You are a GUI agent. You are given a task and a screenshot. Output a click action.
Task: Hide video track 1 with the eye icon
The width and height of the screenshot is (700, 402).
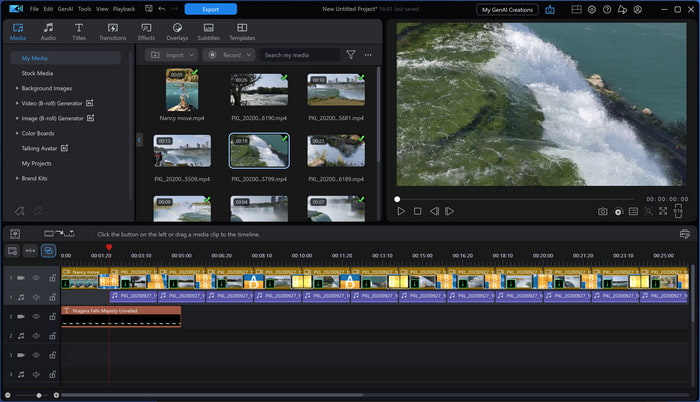[x=36, y=277]
